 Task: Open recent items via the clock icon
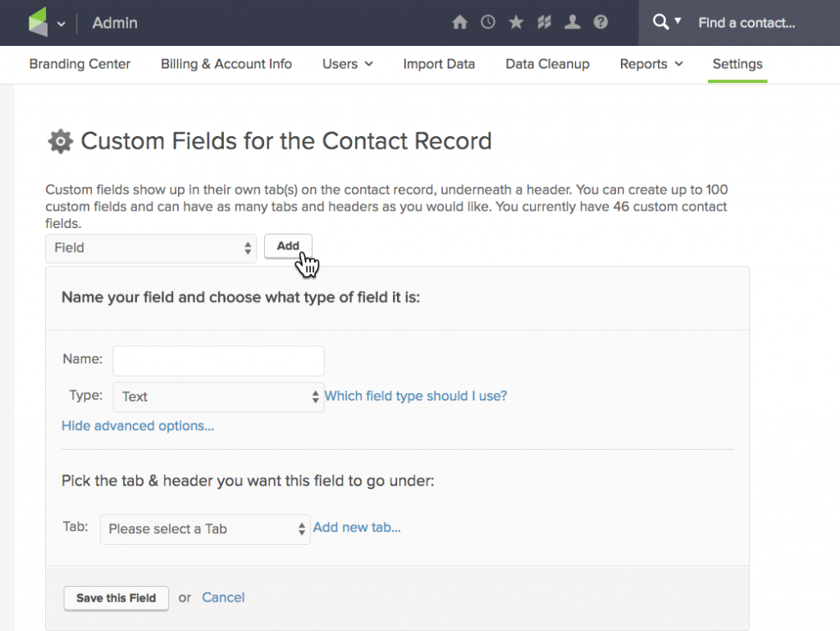[488, 22]
